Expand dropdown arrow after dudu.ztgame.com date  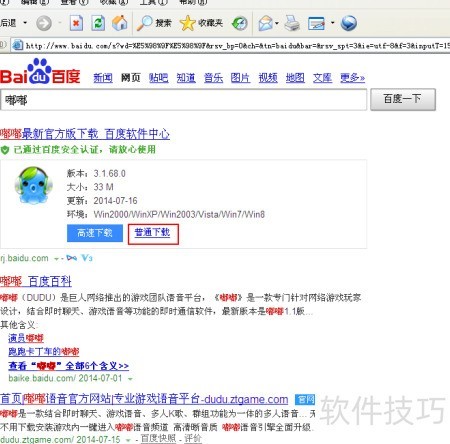tap(128, 440)
